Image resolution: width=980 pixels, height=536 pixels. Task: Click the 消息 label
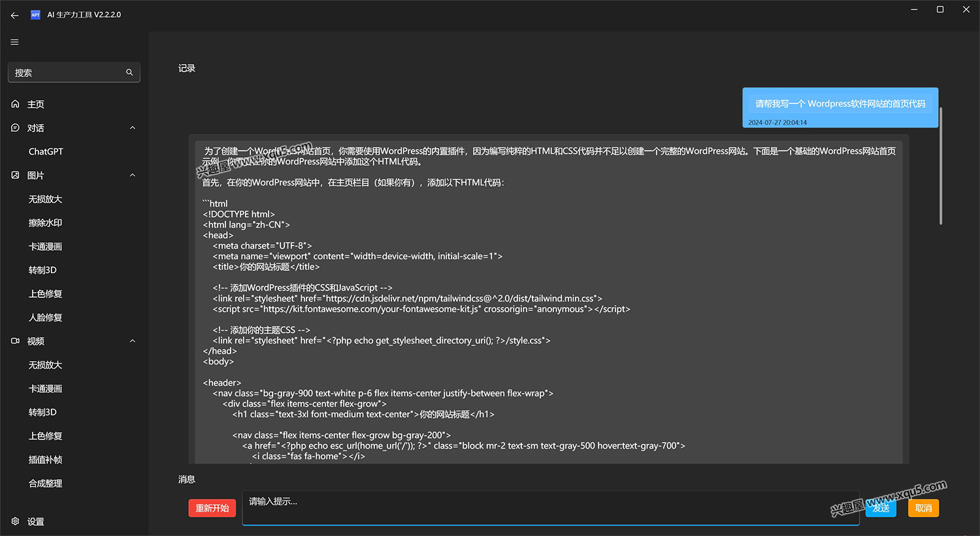[x=187, y=479]
